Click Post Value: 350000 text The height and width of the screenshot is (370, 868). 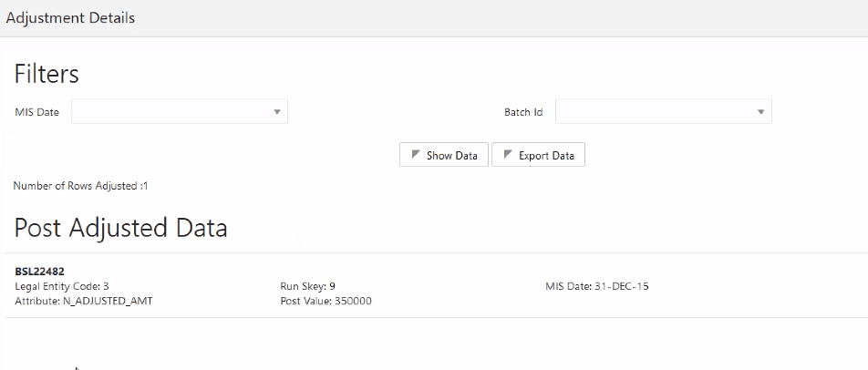(x=326, y=302)
